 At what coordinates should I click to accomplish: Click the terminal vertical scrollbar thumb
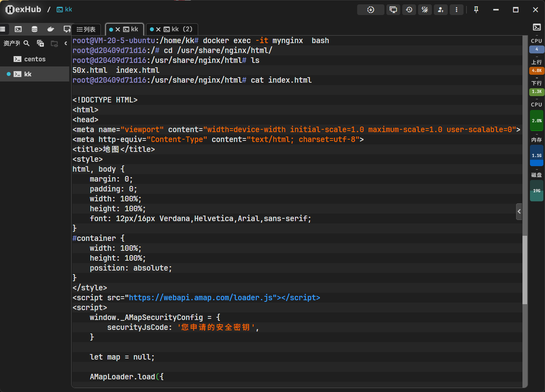coord(525,270)
